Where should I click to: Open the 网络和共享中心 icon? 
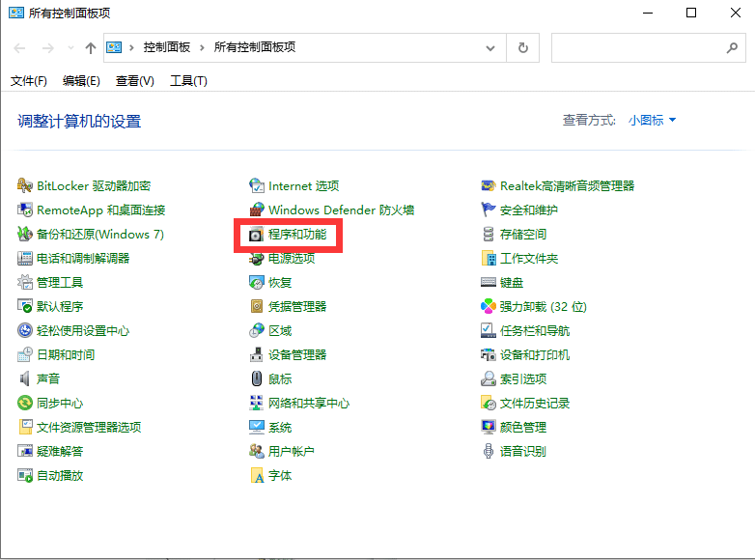257,403
